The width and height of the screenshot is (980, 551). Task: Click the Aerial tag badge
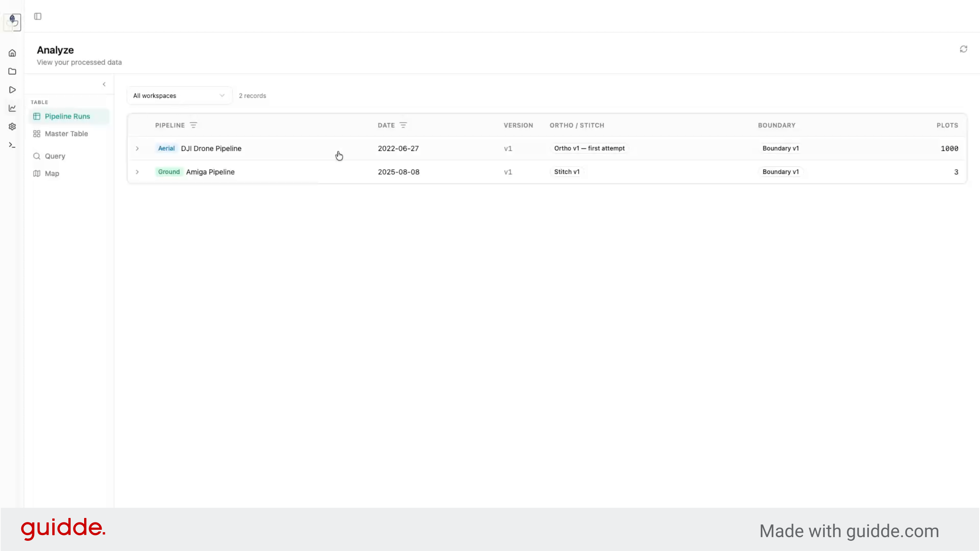pos(167,148)
